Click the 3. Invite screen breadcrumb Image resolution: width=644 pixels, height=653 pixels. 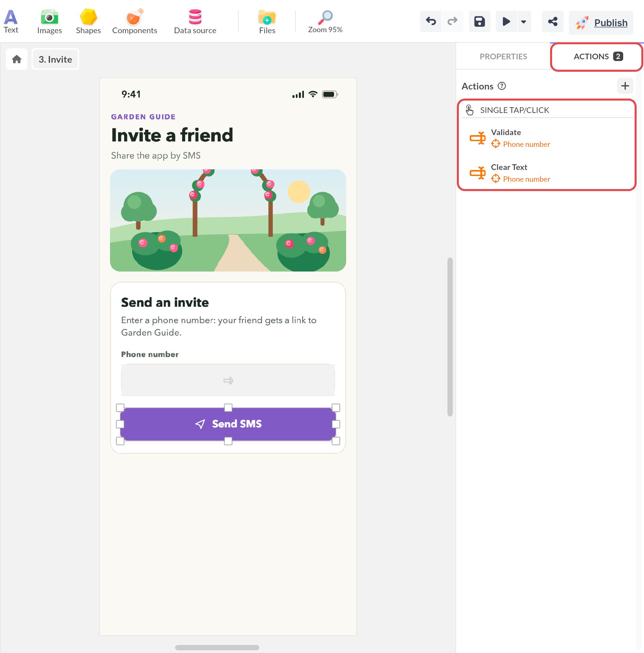[55, 59]
